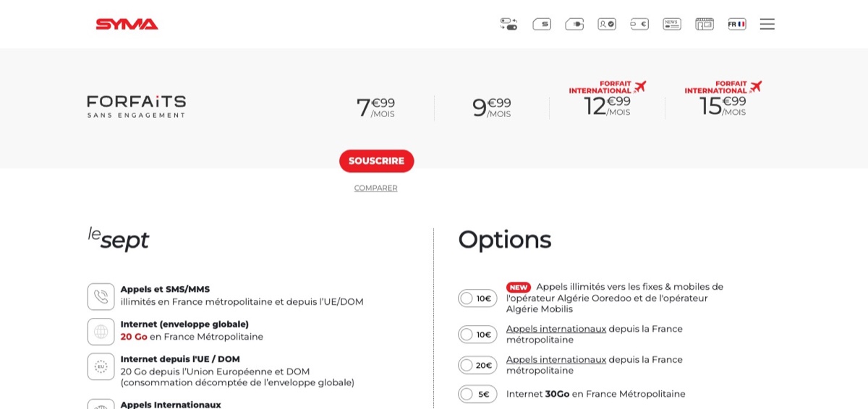Toggle the 5€ Internet 30Go option
868x409 pixels.
pos(477,394)
